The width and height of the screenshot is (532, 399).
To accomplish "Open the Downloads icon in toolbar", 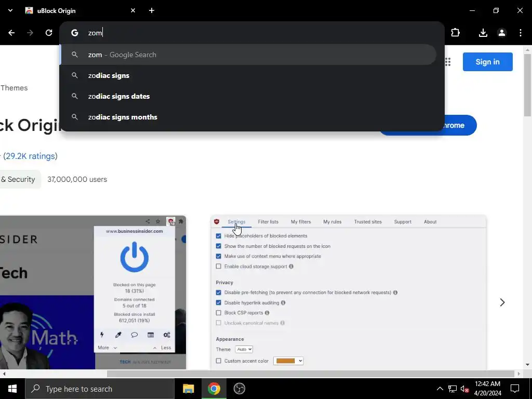I will pos(483,33).
